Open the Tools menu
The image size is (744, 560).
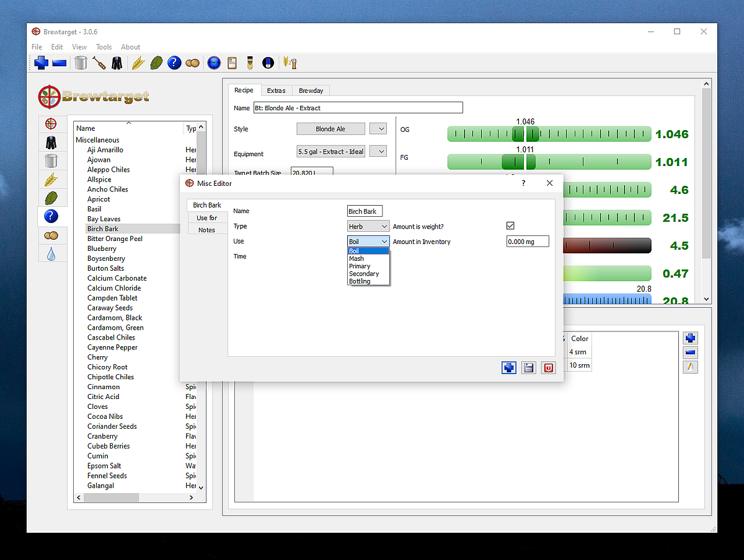[104, 47]
